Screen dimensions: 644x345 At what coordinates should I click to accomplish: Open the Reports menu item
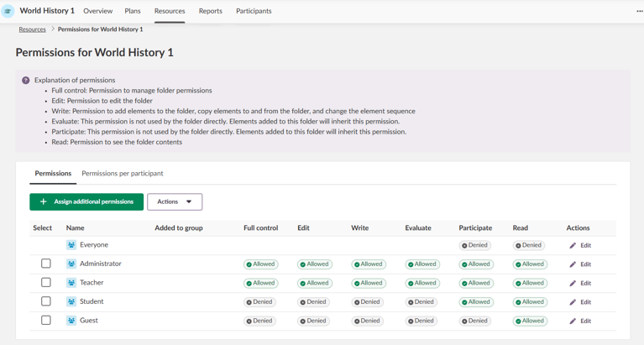[210, 11]
